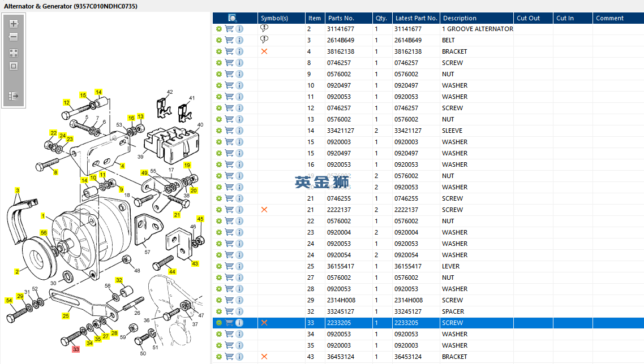The width and height of the screenshot is (644, 364).
Task: Select part number 0746255 cell
Action: click(x=339, y=198)
